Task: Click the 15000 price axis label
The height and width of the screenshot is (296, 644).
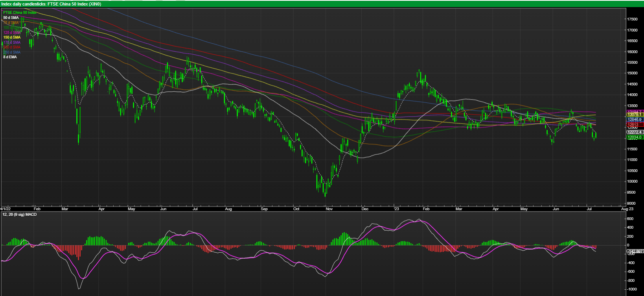Action: coord(632,74)
